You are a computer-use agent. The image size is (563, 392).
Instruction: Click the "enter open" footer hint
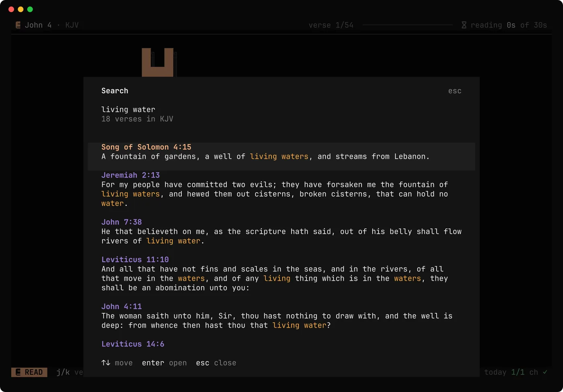click(164, 363)
